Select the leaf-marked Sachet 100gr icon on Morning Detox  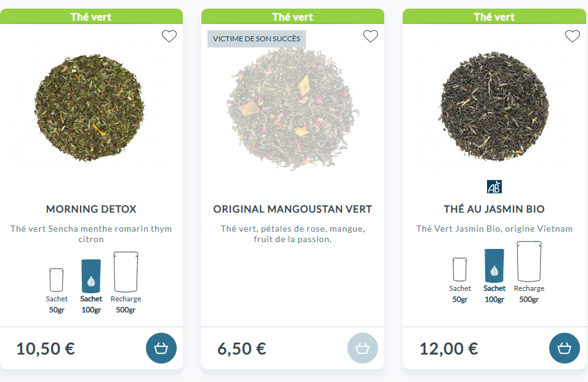tap(91, 277)
